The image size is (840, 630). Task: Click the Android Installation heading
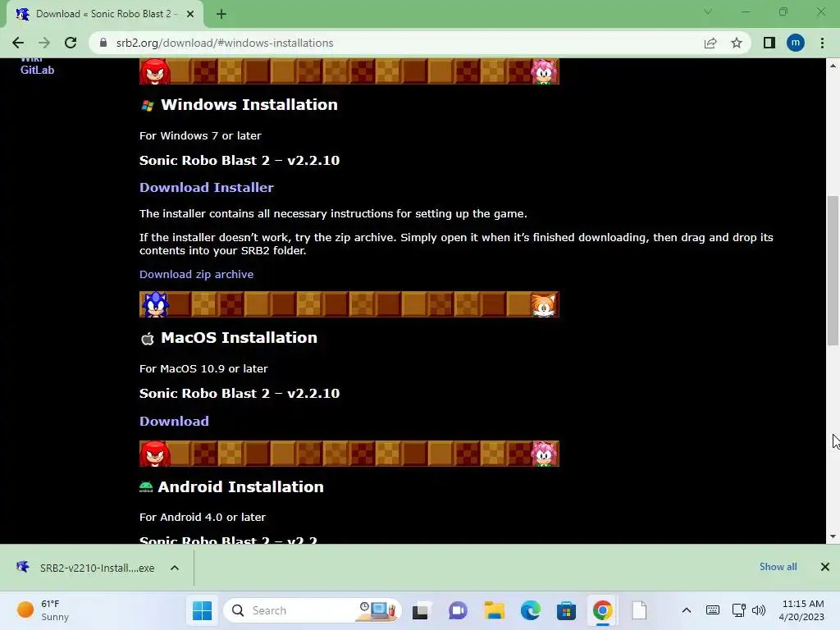(240, 487)
